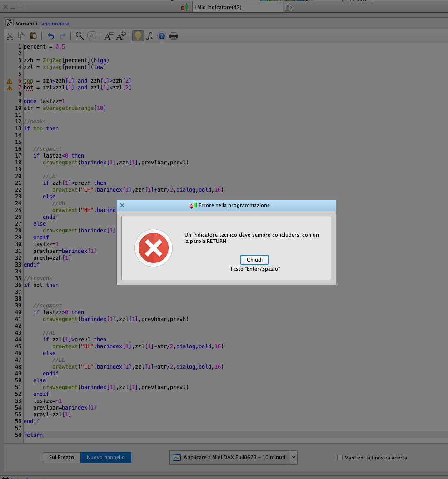This screenshot has width=448, height=479.
Task: Click the 'if bot then' line
Action: [x=41, y=285]
